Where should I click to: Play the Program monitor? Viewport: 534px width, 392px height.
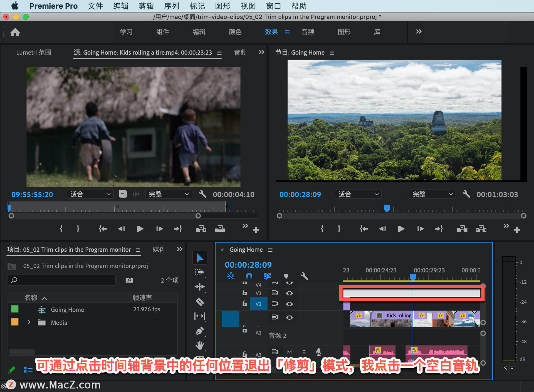[401, 229]
